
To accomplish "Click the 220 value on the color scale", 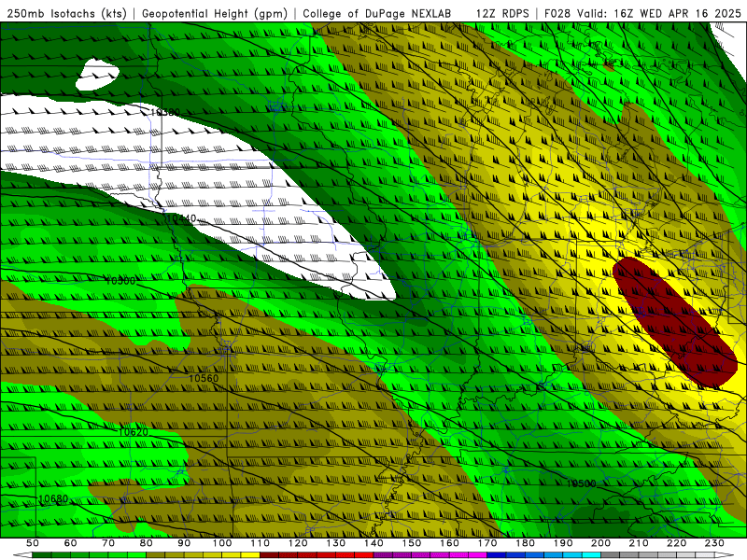I will [x=676, y=543].
